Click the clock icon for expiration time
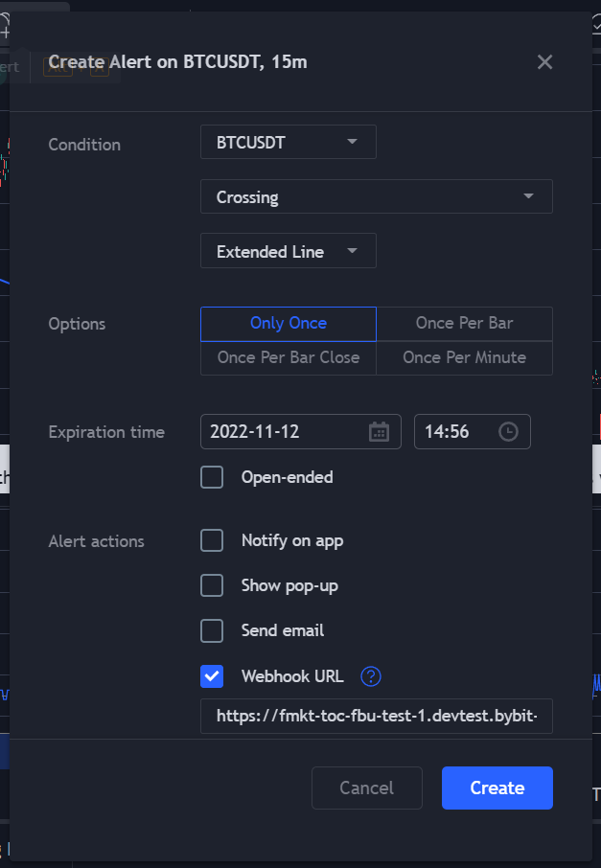This screenshot has height=868, width=601. point(508,432)
